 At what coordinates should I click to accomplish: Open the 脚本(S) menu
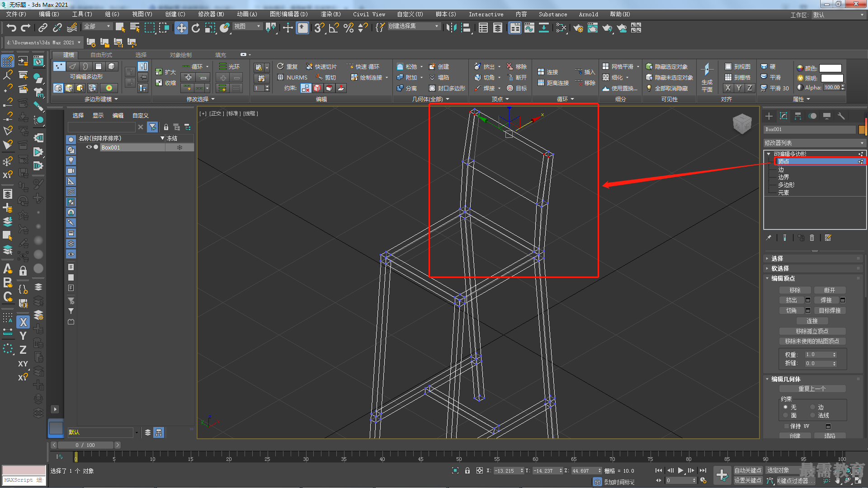pos(446,14)
